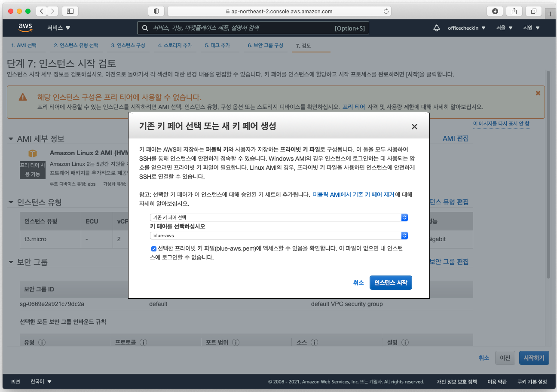Click the info icon next to 프로토콜
This screenshot has height=392, width=557.
[x=143, y=343]
